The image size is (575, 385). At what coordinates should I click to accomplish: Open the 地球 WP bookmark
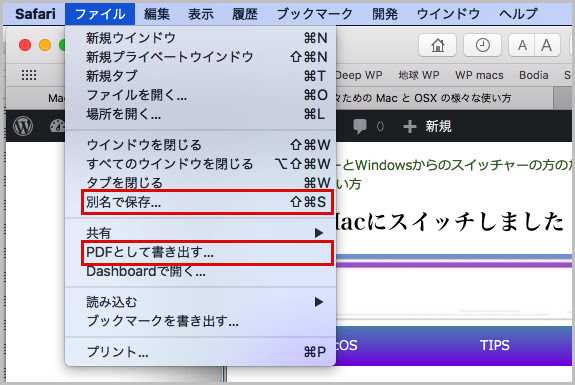(419, 75)
